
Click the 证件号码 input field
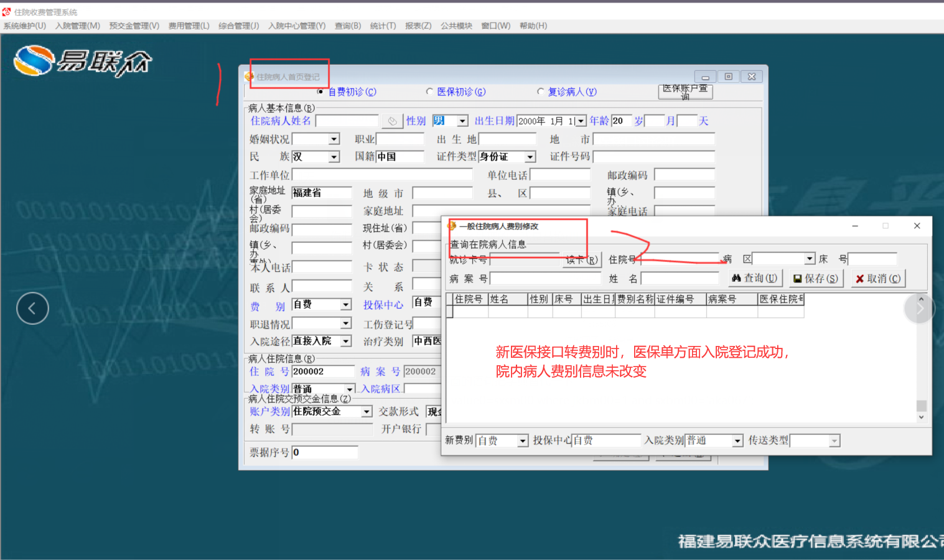tap(654, 157)
